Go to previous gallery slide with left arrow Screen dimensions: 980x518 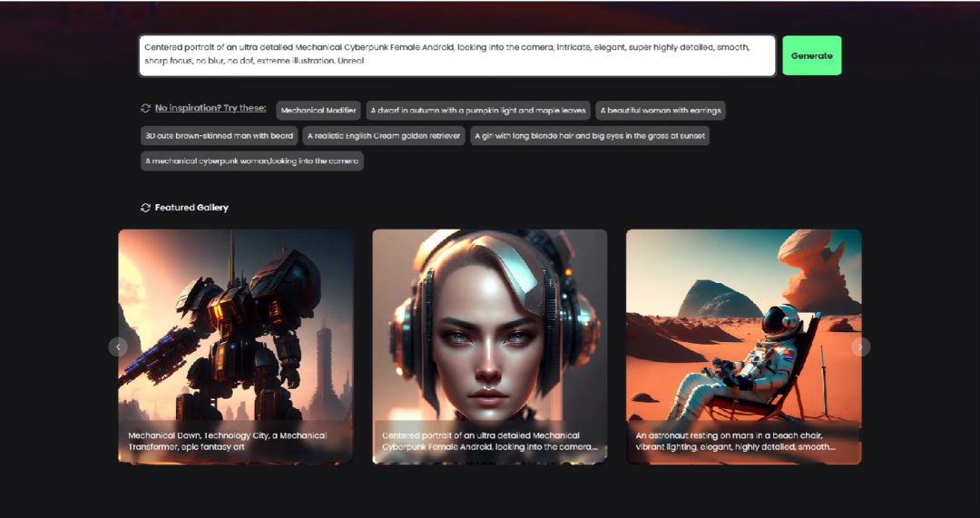click(x=118, y=347)
